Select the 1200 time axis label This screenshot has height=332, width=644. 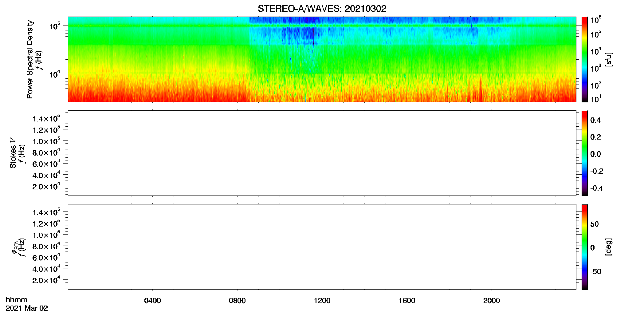point(322,301)
